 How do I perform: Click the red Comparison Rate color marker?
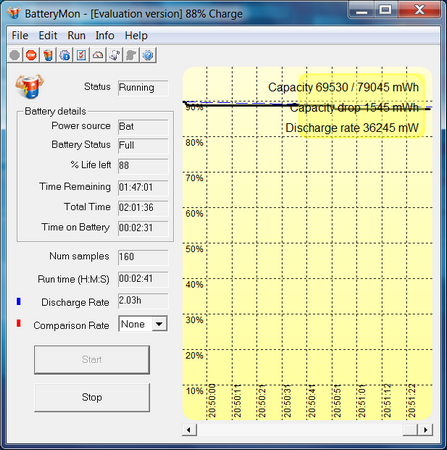pyautogui.click(x=19, y=323)
